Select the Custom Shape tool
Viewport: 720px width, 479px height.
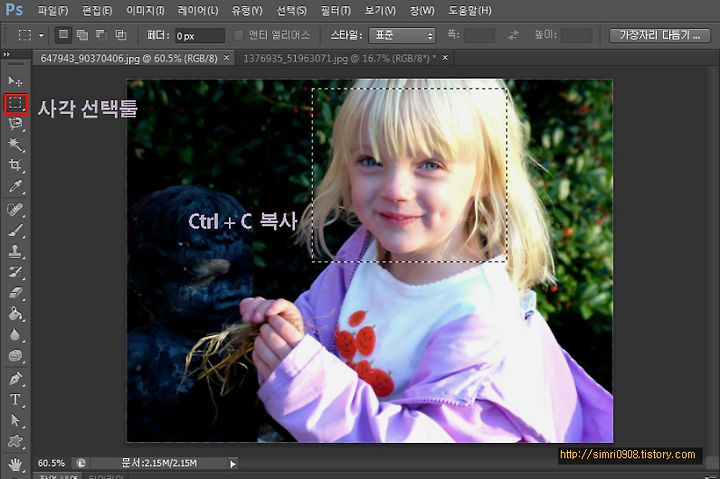[x=15, y=441]
